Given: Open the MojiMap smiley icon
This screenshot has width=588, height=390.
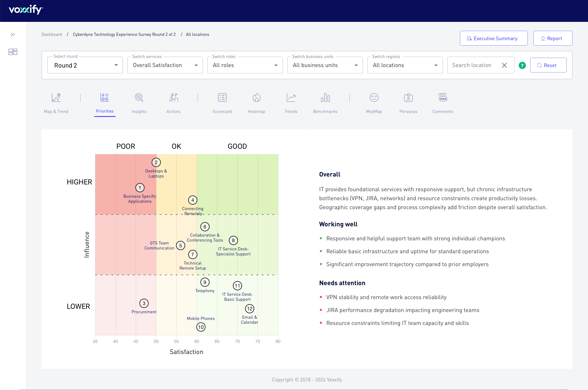Looking at the screenshot, I should coord(374,98).
